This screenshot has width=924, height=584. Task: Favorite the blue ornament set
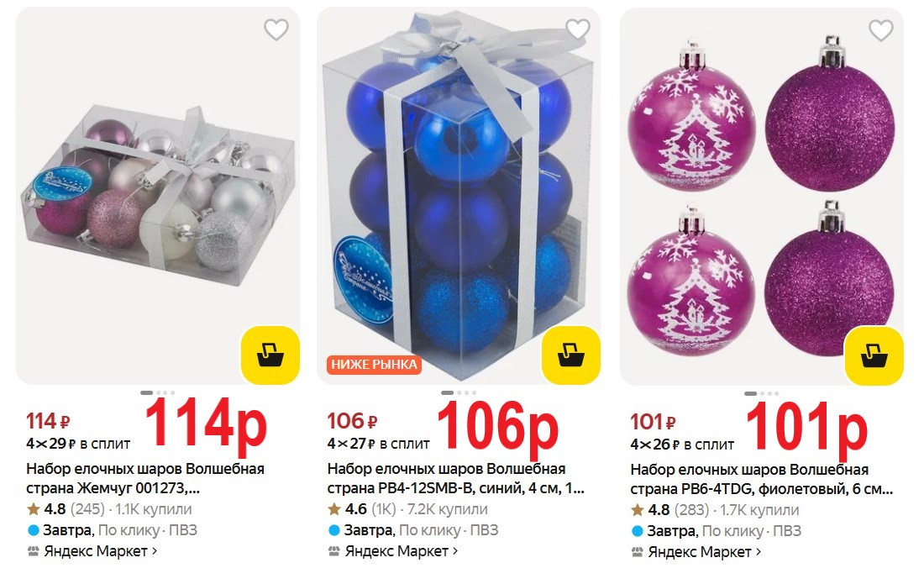[x=578, y=29]
